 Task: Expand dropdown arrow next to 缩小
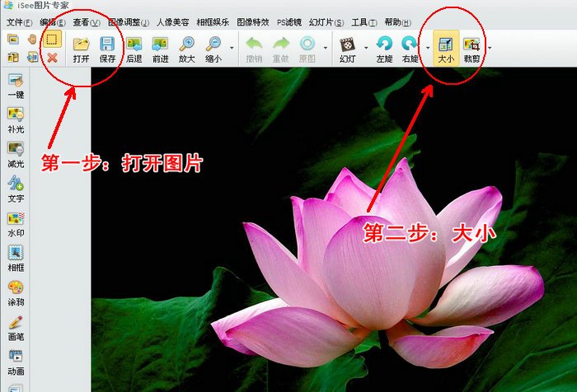point(232,48)
